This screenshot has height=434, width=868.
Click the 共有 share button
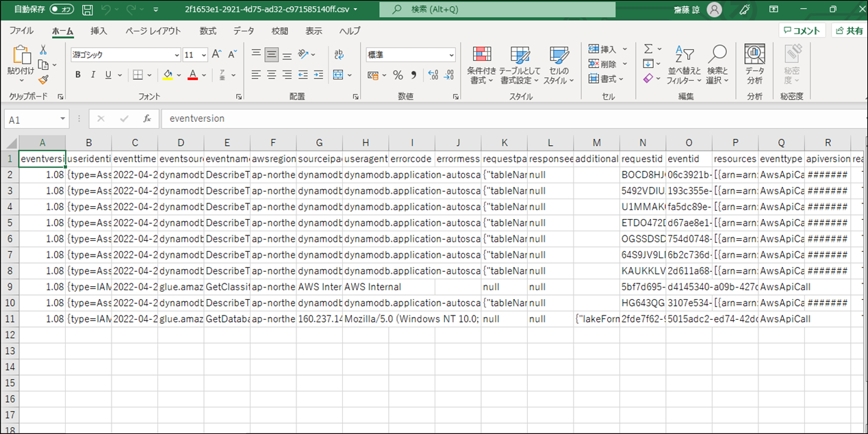[848, 31]
